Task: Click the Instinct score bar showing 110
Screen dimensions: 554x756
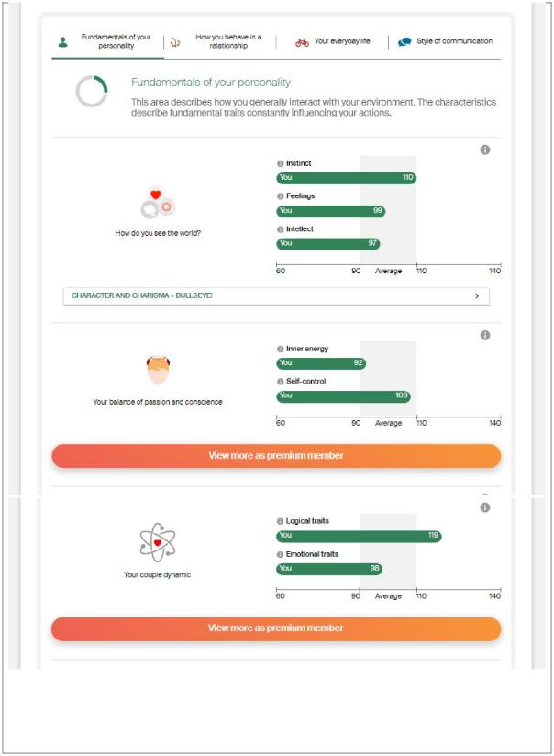Action: coord(346,178)
